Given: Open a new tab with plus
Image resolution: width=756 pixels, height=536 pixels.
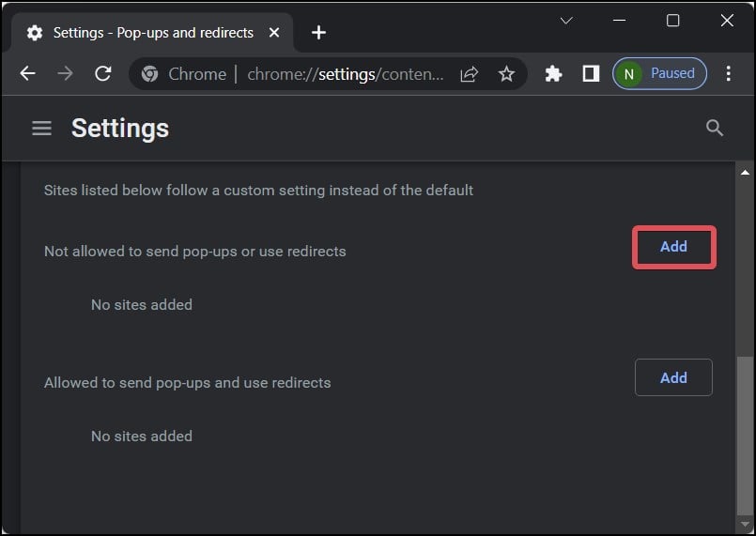Looking at the screenshot, I should [x=318, y=33].
